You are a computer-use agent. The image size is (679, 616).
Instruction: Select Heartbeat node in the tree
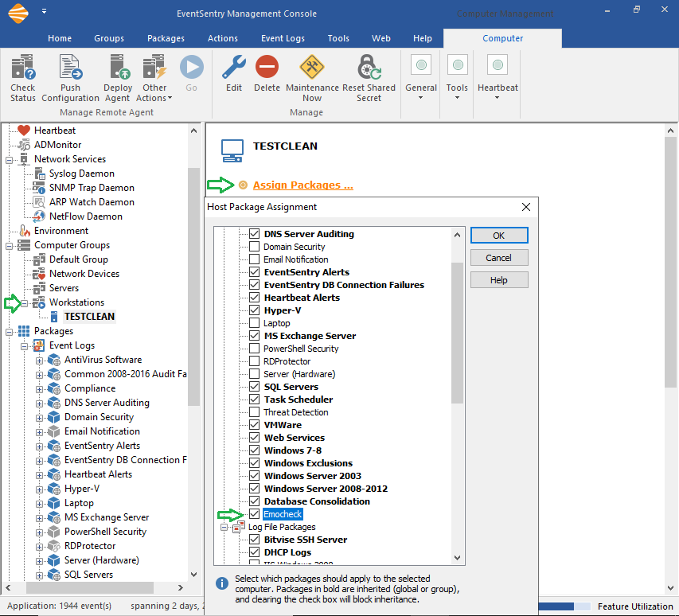(x=55, y=131)
